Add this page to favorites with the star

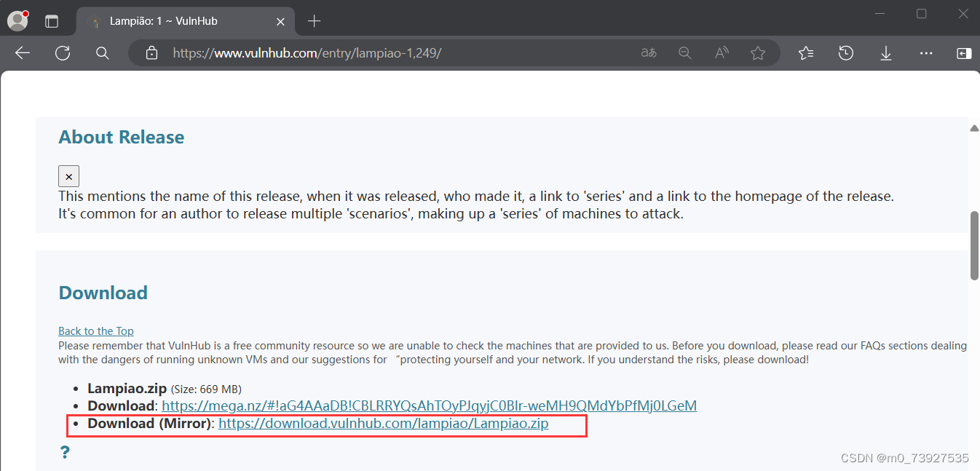(x=758, y=52)
